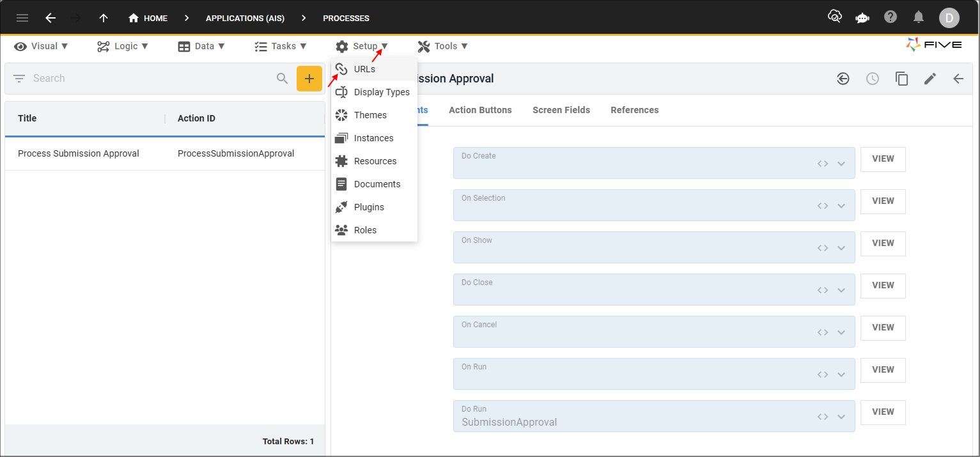Open the Data dropdown menu
The height and width of the screenshot is (457, 980).
pos(201,46)
